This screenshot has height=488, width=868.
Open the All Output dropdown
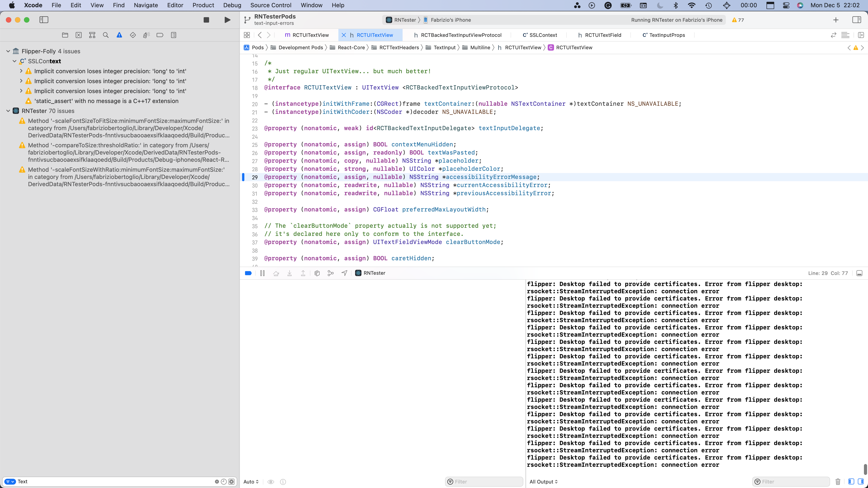coord(543,482)
